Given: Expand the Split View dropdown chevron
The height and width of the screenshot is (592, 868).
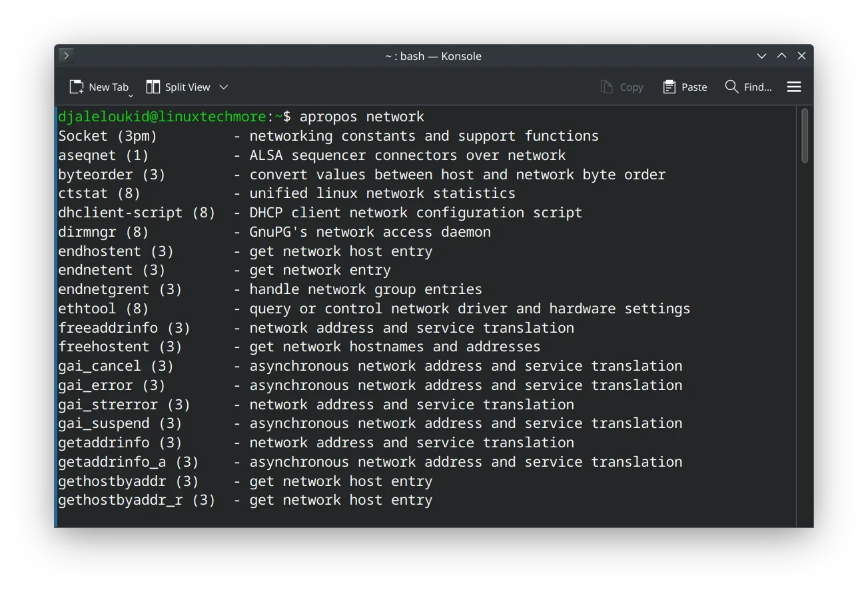Looking at the screenshot, I should tap(224, 87).
